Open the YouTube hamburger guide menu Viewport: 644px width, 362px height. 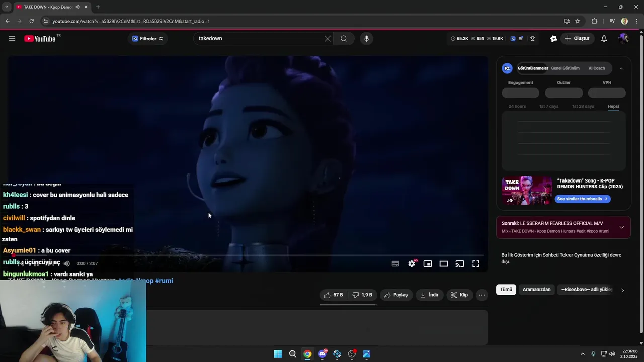click(x=12, y=39)
